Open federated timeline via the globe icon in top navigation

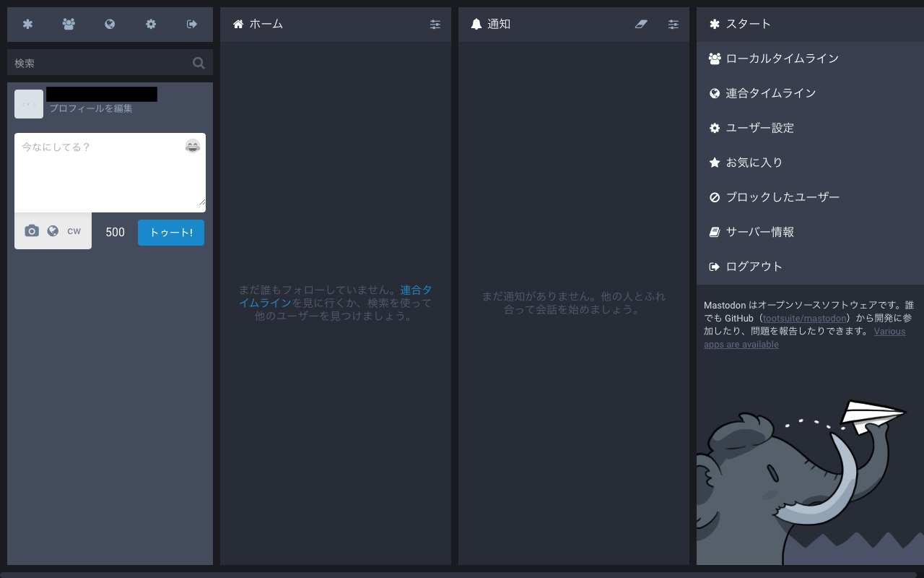click(110, 24)
